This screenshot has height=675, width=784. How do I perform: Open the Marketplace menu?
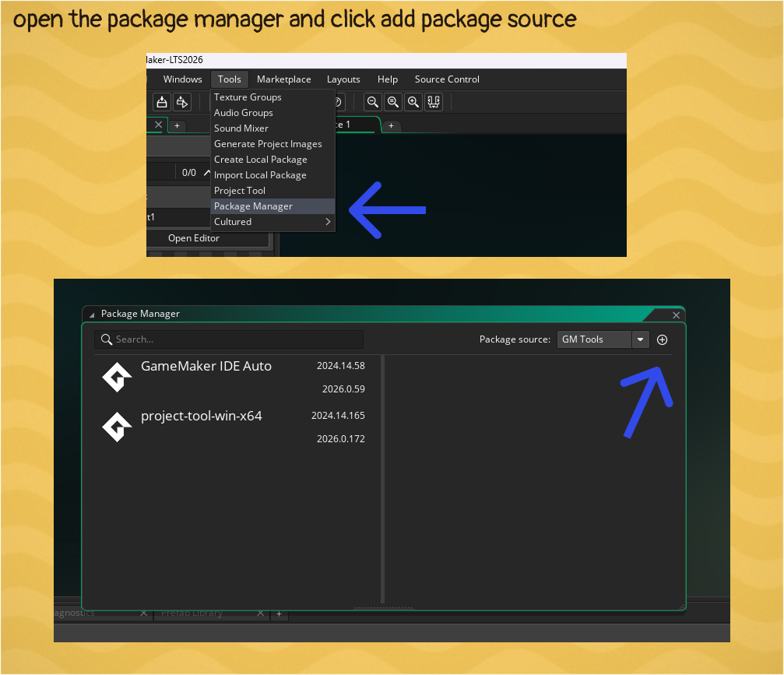(284, 79)
